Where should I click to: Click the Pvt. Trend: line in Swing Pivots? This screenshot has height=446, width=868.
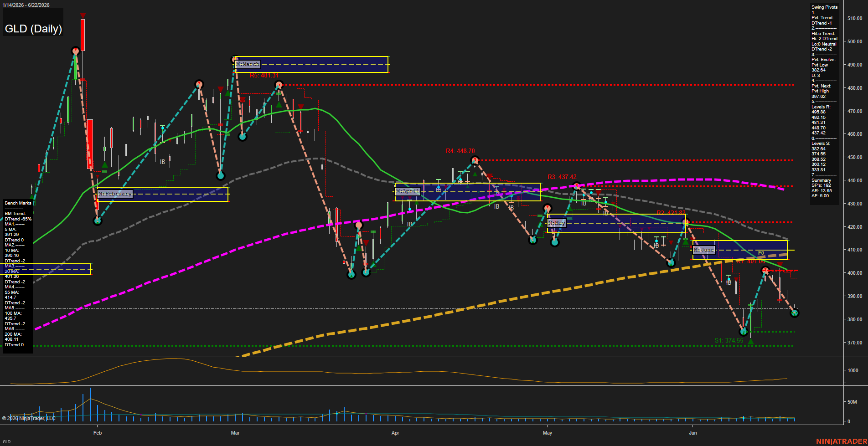pos(823,18)
